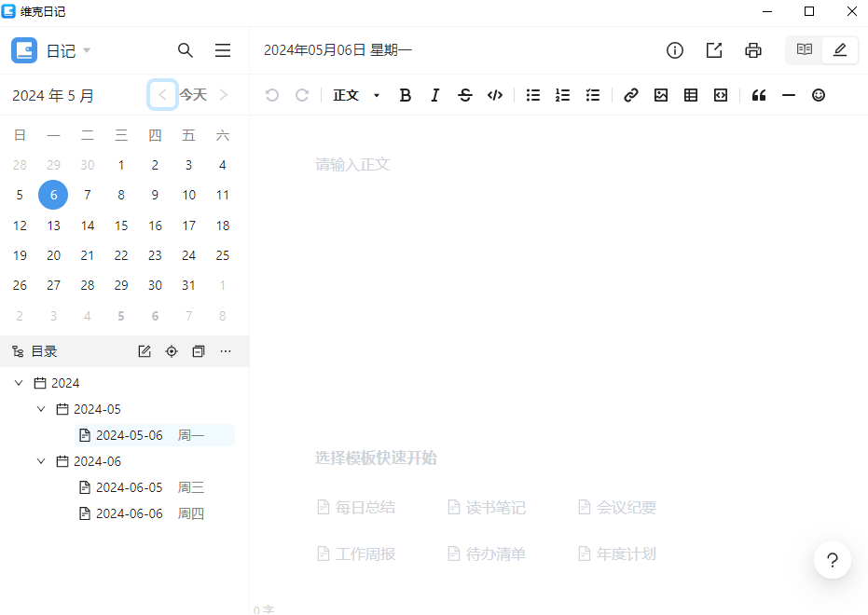Image resolution: width=868 pixels, height=615 pixels.
Task: Insert an image into the diary entry
Action: coord(660,94)
